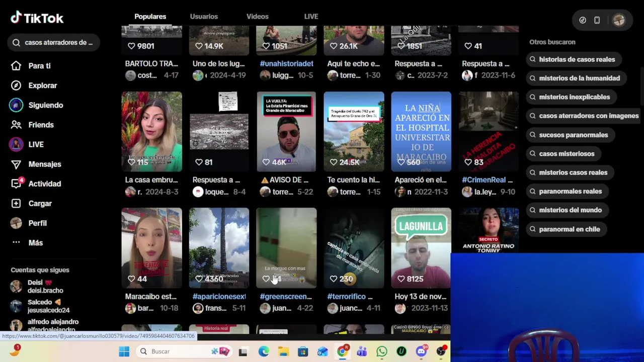644x362 pixels.
Task: Click the coins icon at top right
Action: [x=583, y=20]
